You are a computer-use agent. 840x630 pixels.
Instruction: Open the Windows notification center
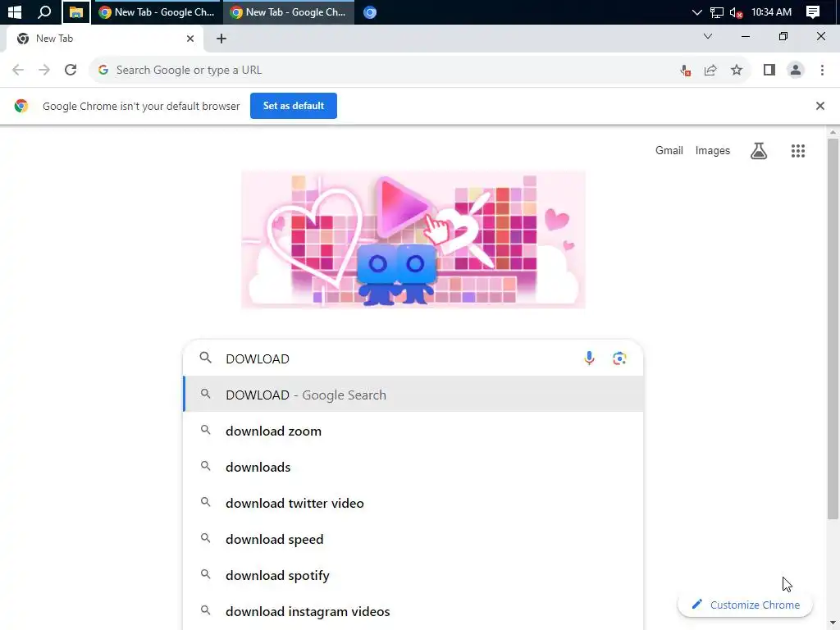point(813,11)
